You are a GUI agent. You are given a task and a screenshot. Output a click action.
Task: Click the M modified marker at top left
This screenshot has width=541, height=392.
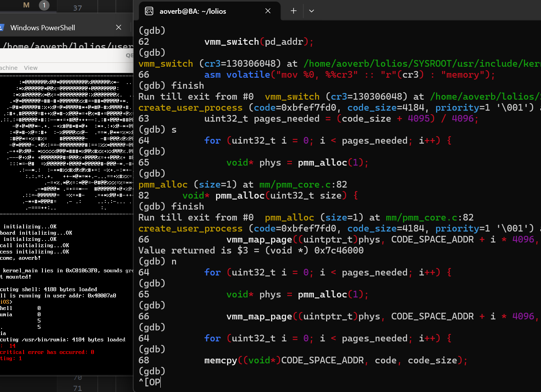(26, 5)
